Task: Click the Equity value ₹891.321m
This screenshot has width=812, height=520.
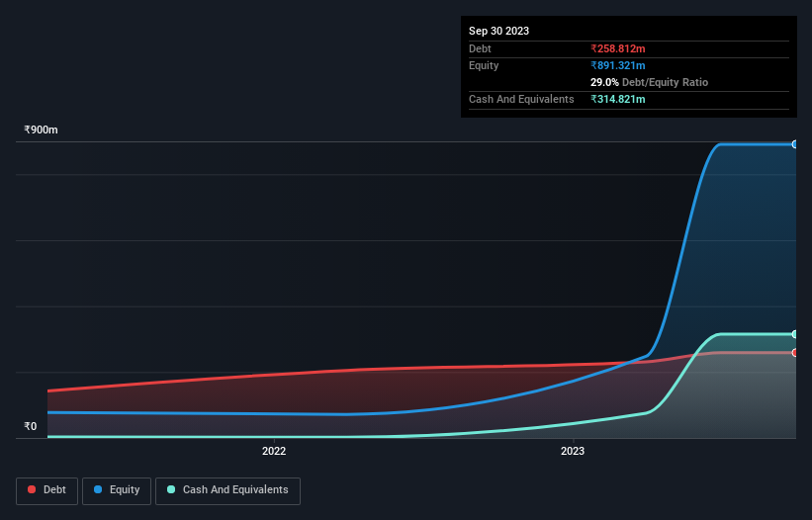Action: tap(618, 65)
